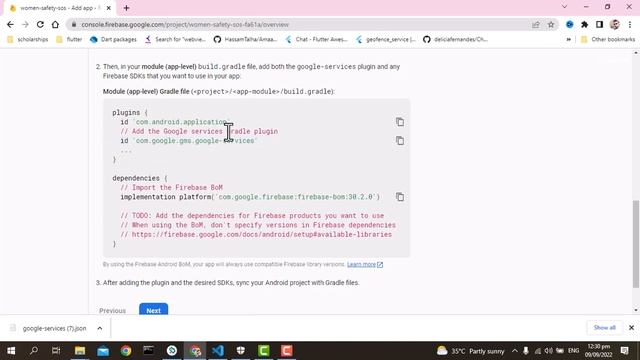The image size is (640, 360).
Task: Click the site lock icon in address bar
Action: point(73,24)
